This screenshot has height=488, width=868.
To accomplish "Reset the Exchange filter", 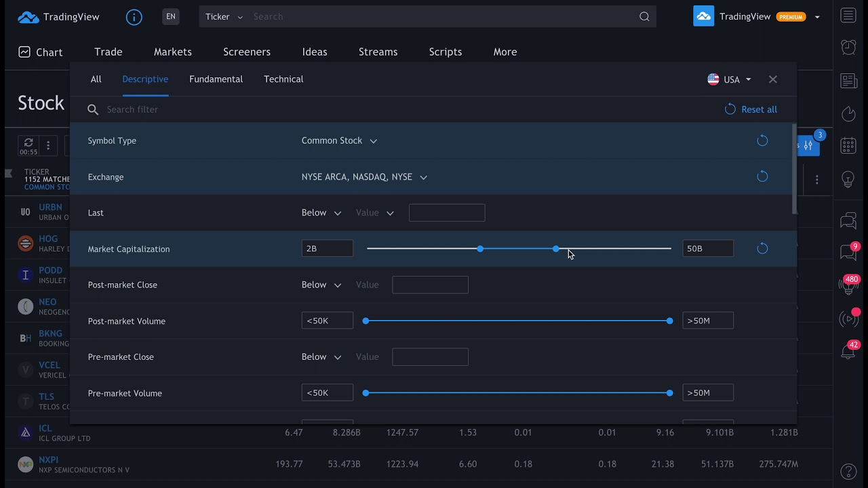I will pyautogui.click(x=762, y=176).
